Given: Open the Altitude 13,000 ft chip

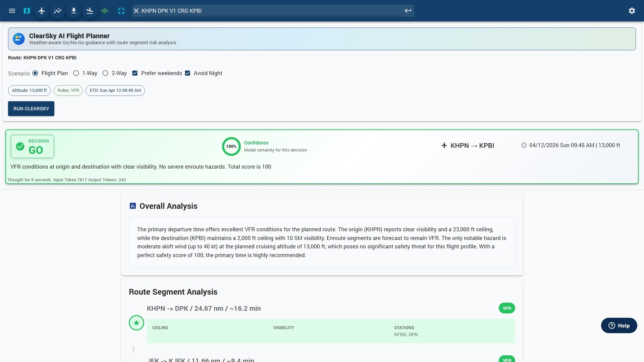Looking at the screenshot, I should pos(30,90).
